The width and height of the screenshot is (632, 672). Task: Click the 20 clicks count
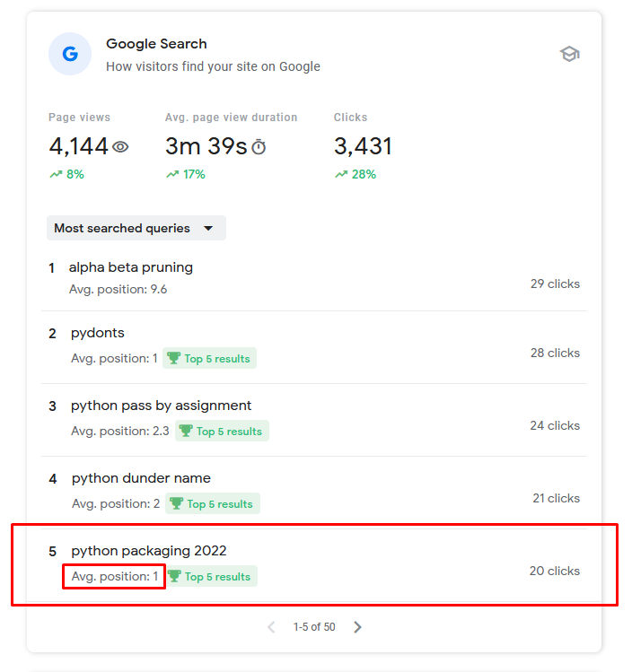tap(555, 571)
